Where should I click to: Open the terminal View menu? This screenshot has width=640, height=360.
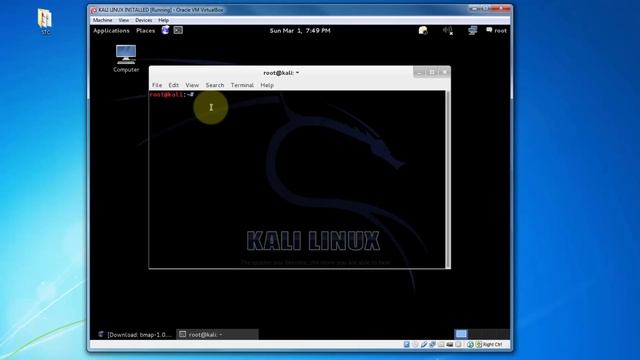pyautogui.click(x=192, y=85)
